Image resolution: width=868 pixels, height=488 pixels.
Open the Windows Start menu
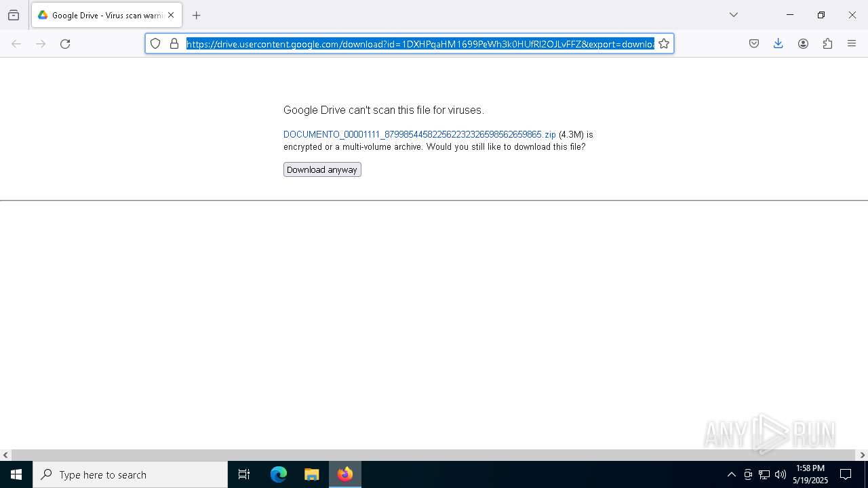click(x=16, y=474)
